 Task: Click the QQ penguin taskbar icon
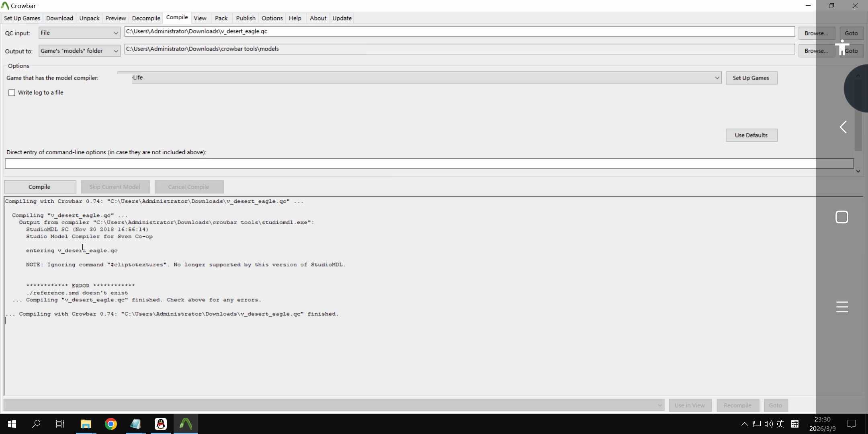[x=161, y=424]
